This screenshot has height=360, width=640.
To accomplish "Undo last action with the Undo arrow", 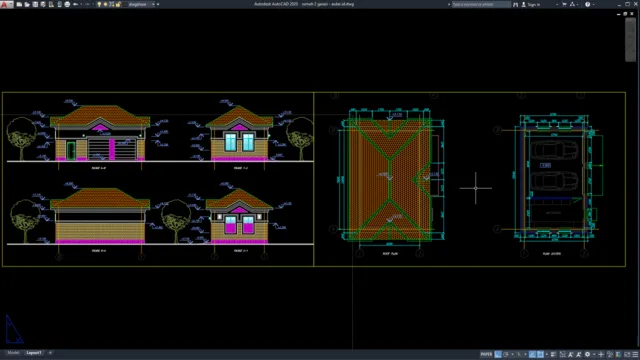I will (x=75, y=4).
